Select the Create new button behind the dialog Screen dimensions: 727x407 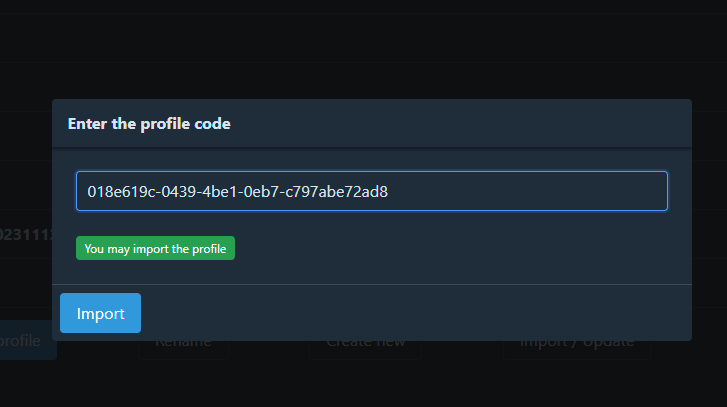point(364,343)
